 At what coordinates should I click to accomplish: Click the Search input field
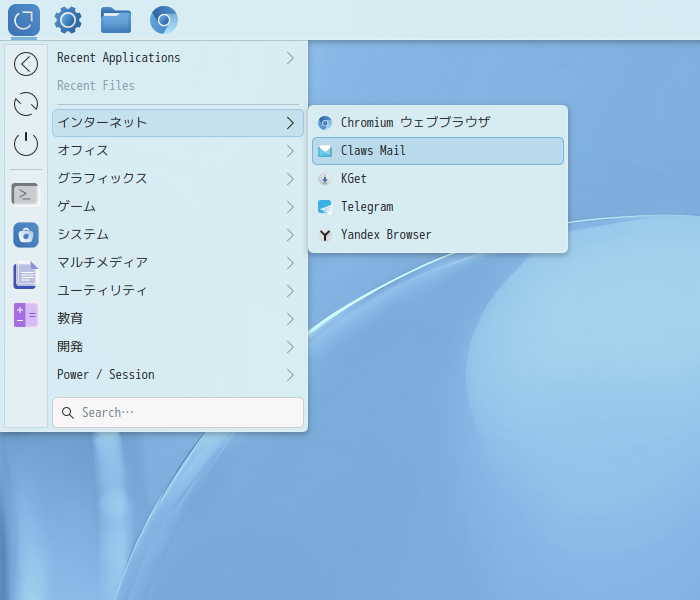click(x=178, y=412)
